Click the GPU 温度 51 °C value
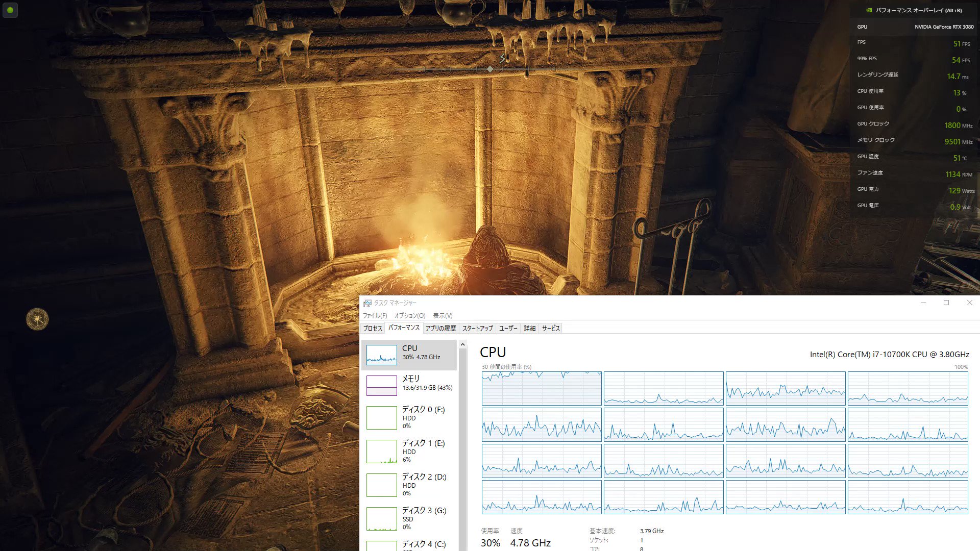This screenshot has height=551, width=980. click(x=960, y=158)
